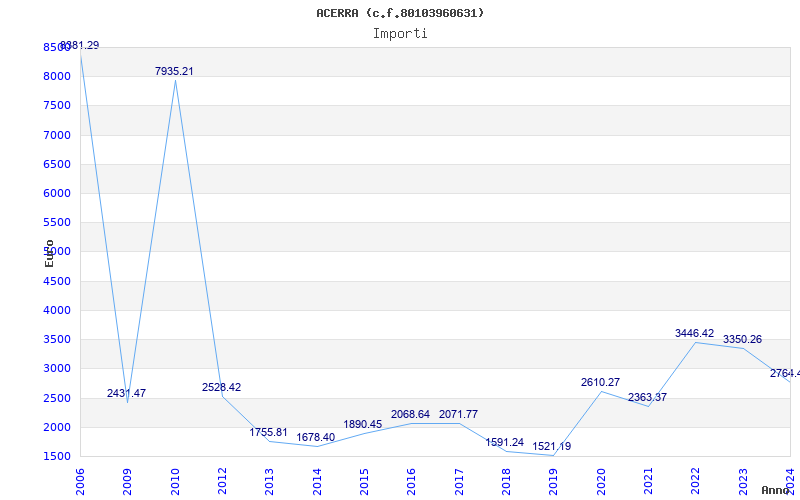Screen dimensions: 800x500
Task: Click the 2015 x-axis year label
Action: click(364, 482)
